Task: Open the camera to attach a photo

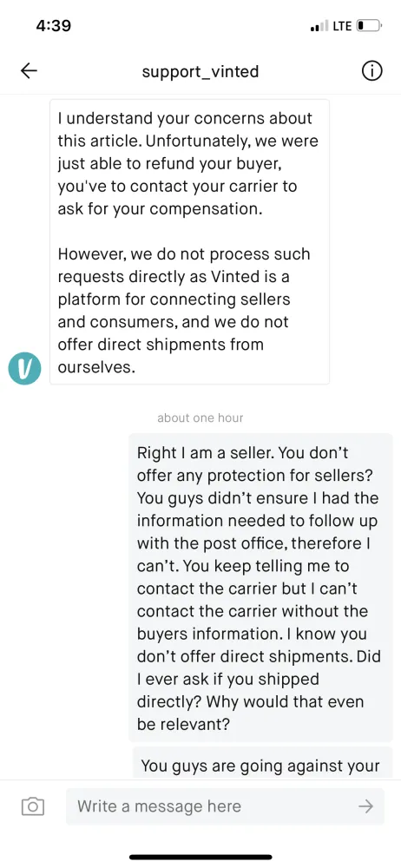Action: pyautogui.click(x=33, y=806)
